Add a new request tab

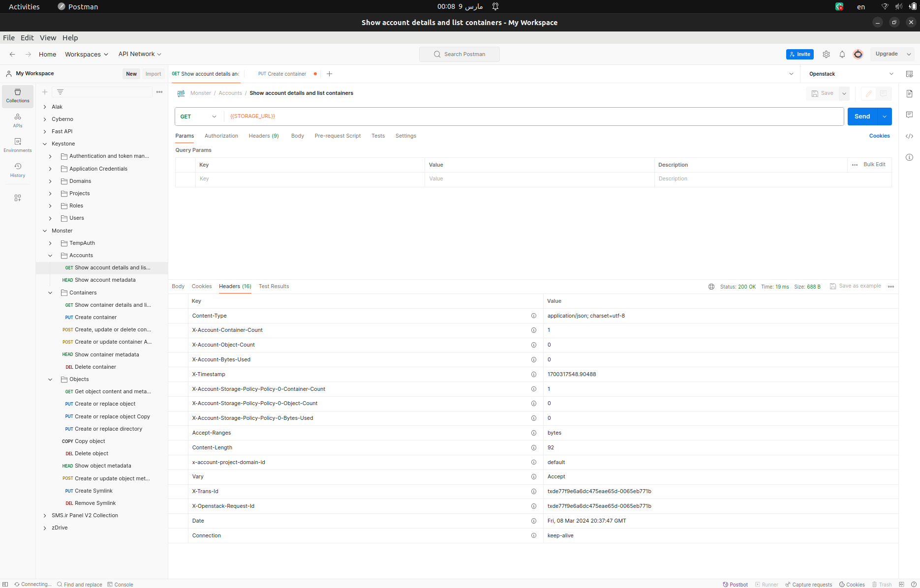click(x=330, y=74)
